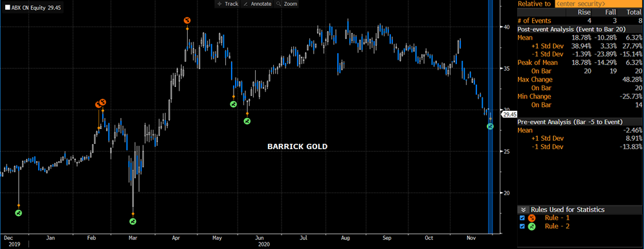This screenshot has width=644, height=249.
Task: Click the 38.94% rise std dev value
Action: click(x=583, y=45)
